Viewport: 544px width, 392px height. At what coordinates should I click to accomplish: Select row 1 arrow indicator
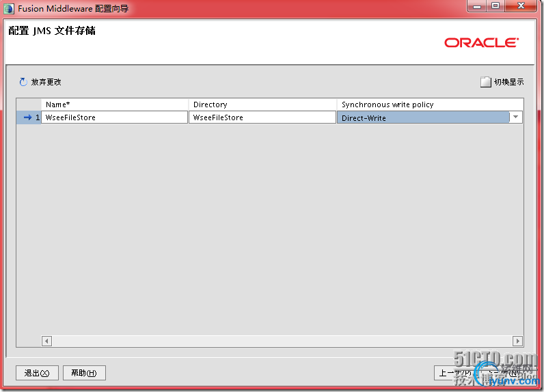(x=28, y=117)
